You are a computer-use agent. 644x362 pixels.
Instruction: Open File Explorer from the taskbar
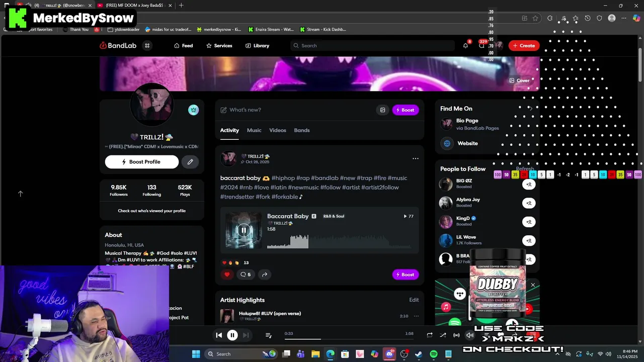click(315, 354)
